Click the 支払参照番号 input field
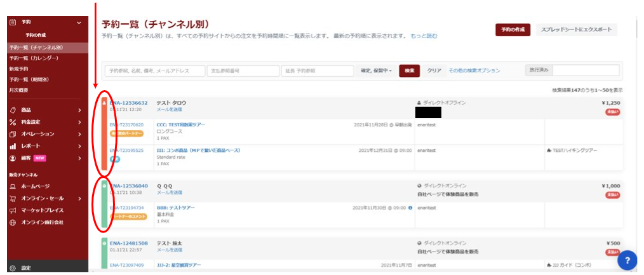Image resolution: width=644 pixels, height=275 pixels. click(x=242, y=70)
